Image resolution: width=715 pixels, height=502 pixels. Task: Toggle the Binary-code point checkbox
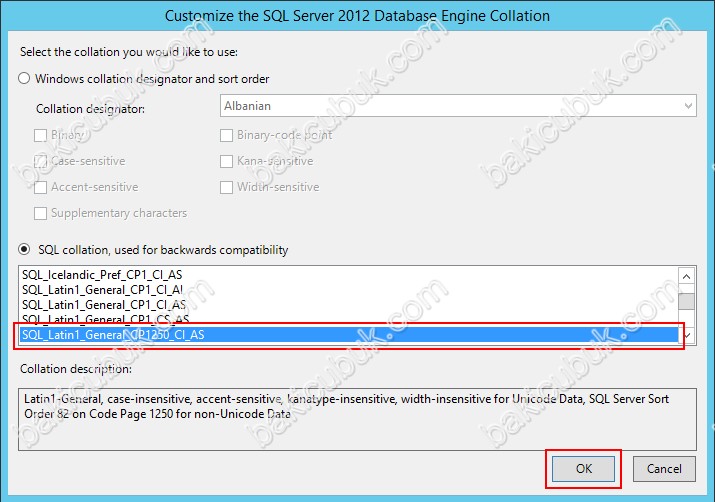tap(227, 135)
